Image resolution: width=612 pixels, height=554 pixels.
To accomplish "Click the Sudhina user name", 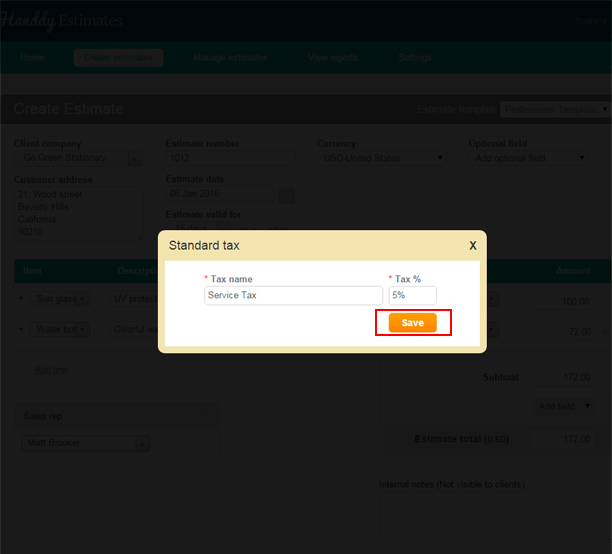I will click(591, 21).
